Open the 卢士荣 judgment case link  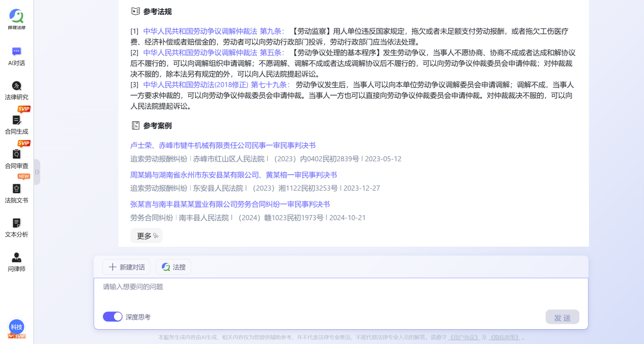tap(223, 145)
